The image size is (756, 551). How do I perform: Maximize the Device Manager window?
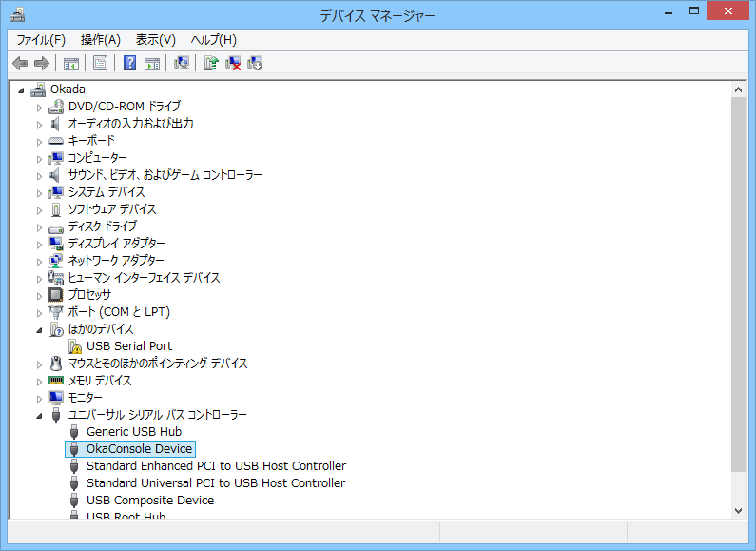pyautogui.click(x=694, y=11)
